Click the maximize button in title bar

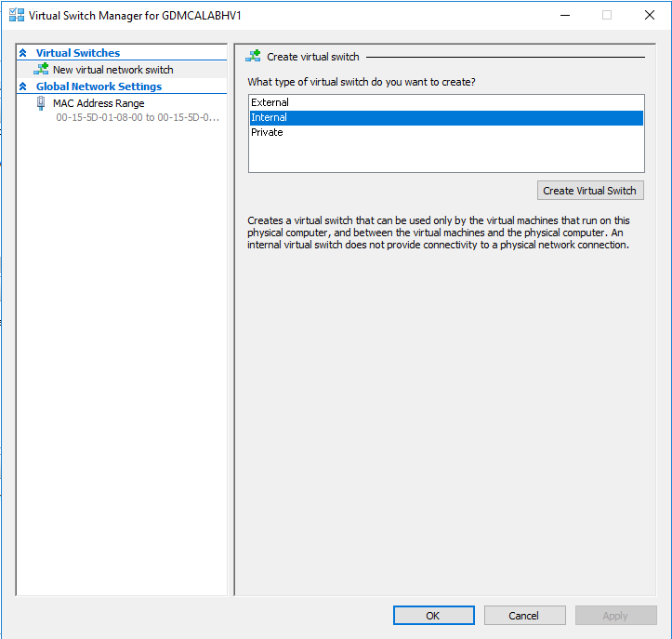[607, 16]
